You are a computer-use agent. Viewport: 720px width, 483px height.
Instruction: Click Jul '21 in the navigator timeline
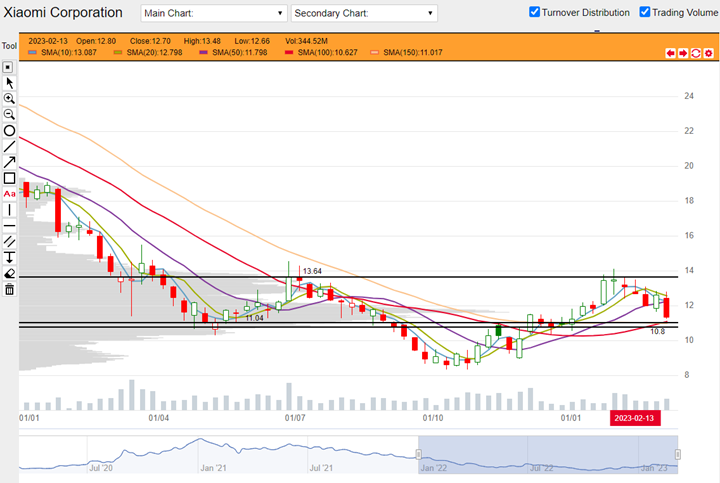(321, 468)
